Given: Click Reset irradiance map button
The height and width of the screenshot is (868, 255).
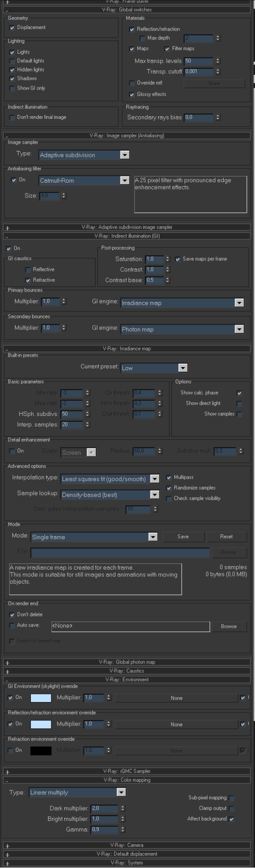Looking at the screenshot, I should (226, 537).
